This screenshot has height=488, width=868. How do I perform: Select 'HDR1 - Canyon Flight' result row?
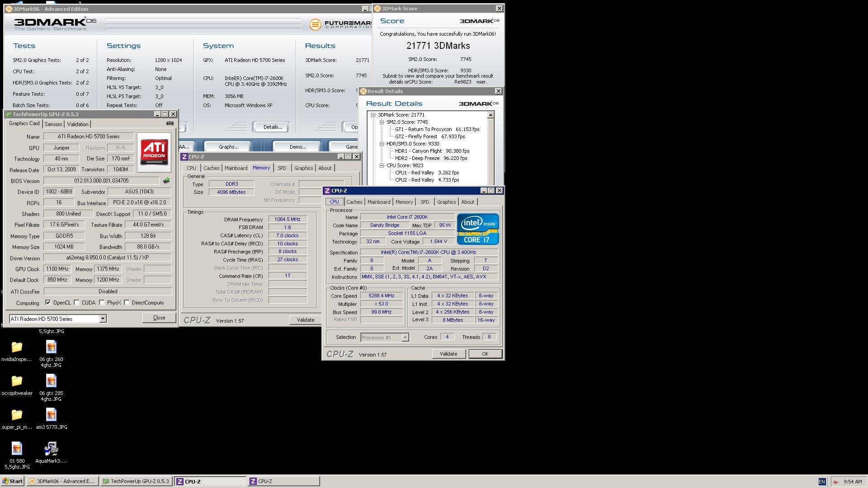(432, 151)
